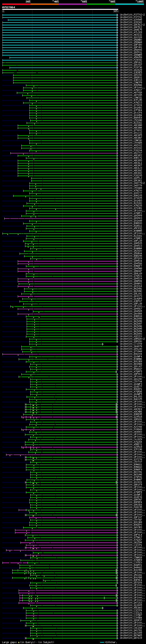146x644 pixels.
Task: Click the UniRef100_Q9STD7 label
Action: pyautogui.click(x=131, y=65)
